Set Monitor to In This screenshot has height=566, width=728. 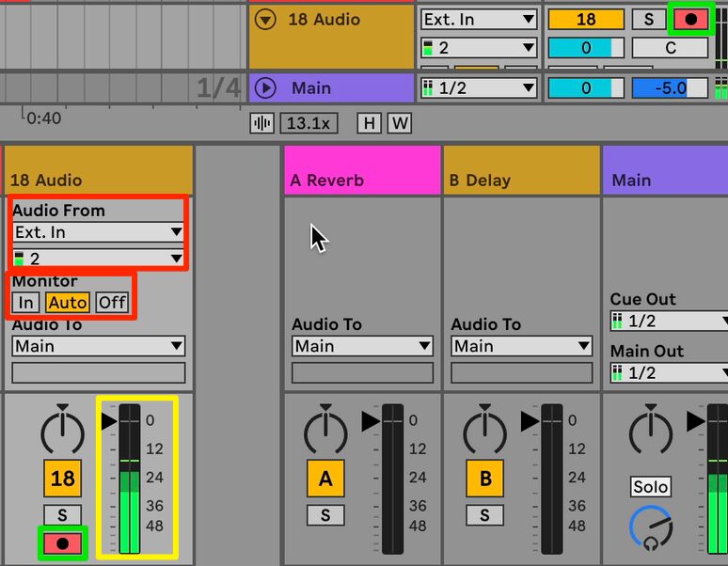pos(25,303)
